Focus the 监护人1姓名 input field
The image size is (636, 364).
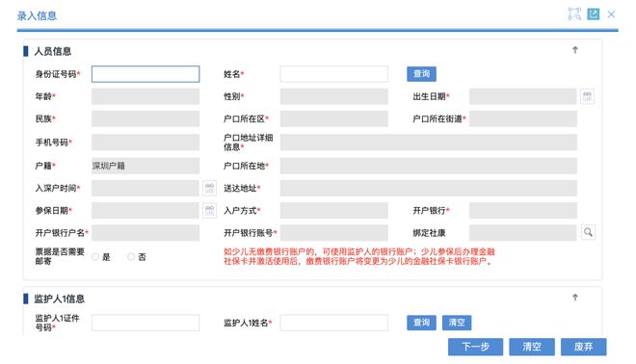[333, 323]
